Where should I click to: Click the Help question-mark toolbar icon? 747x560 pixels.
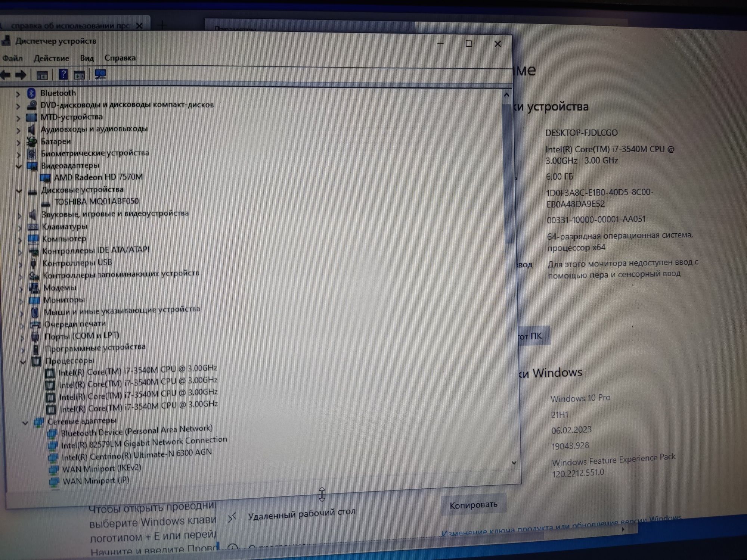click(x=63, y=75)
